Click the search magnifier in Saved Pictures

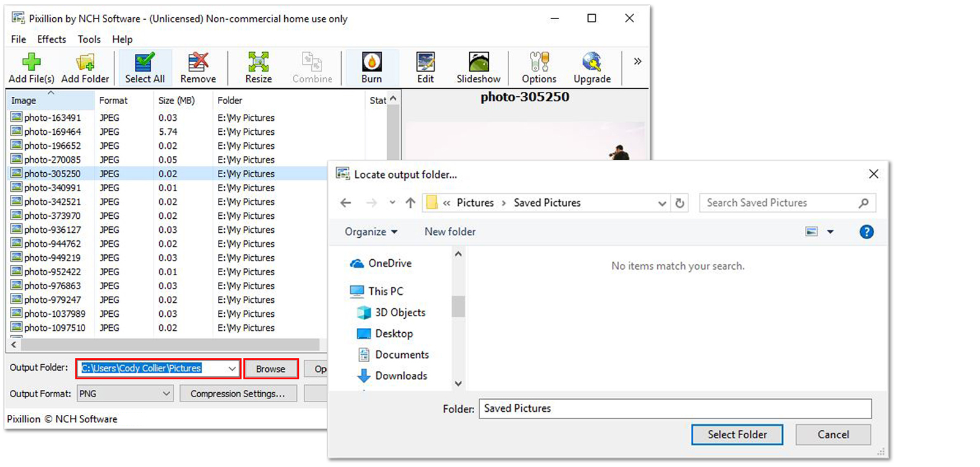pyautogui.click(x=864, y=203)
